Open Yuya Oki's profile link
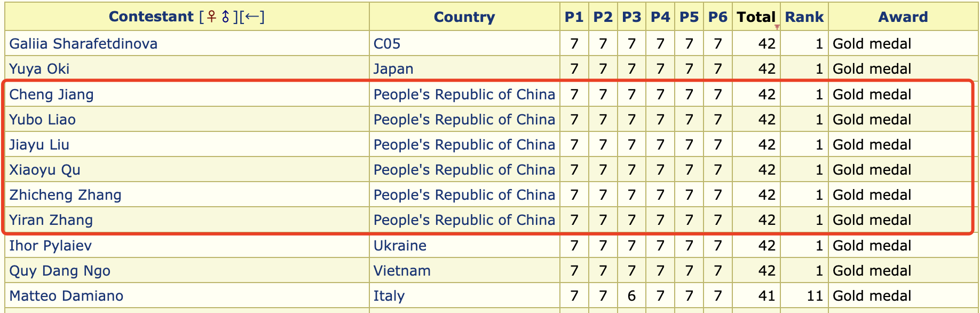Viewport: 980px width, 313px height. tap(39, 69)
